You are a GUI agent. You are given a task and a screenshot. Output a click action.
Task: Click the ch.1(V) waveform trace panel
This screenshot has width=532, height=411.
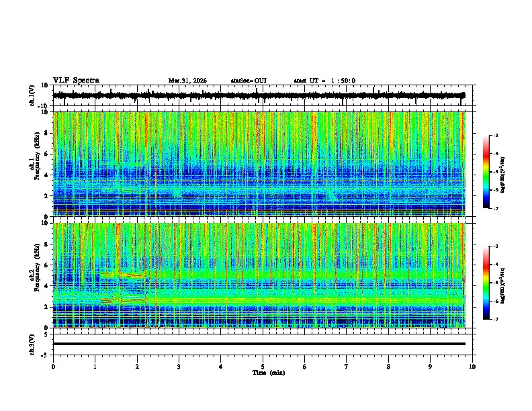[x=264, y=95]
